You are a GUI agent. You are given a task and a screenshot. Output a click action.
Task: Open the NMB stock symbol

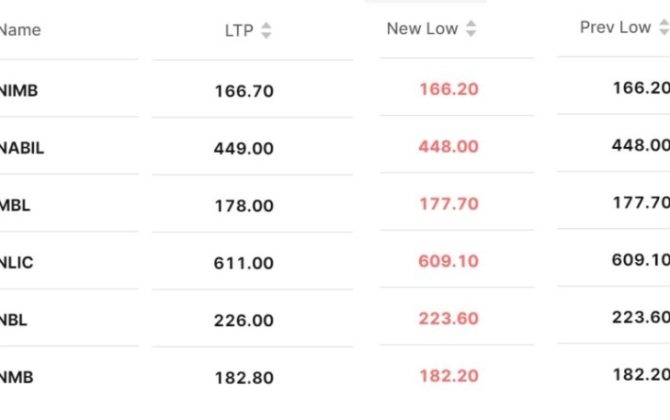pyautogui.click(x=17, y=378)
